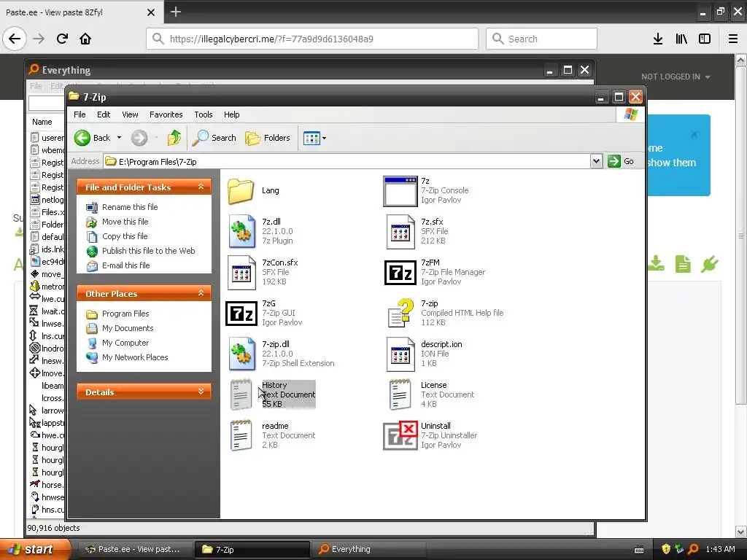Click the browser Search box
Viewport: 747px width, 560px height.
542,39
